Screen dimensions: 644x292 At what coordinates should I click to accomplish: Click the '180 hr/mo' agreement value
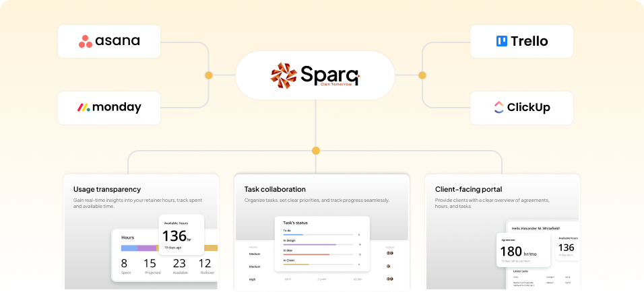[518, 252]
